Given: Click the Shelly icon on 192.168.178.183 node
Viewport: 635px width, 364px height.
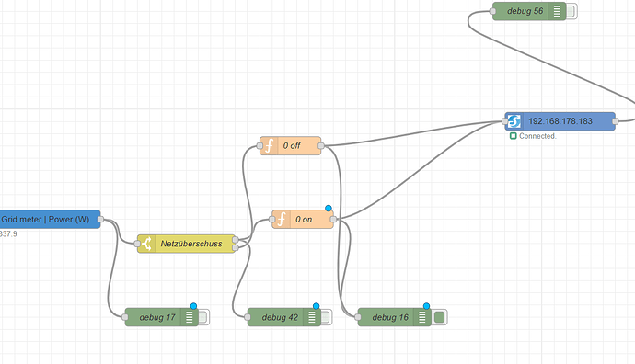Looking at the screenshot, I should 514,121.
